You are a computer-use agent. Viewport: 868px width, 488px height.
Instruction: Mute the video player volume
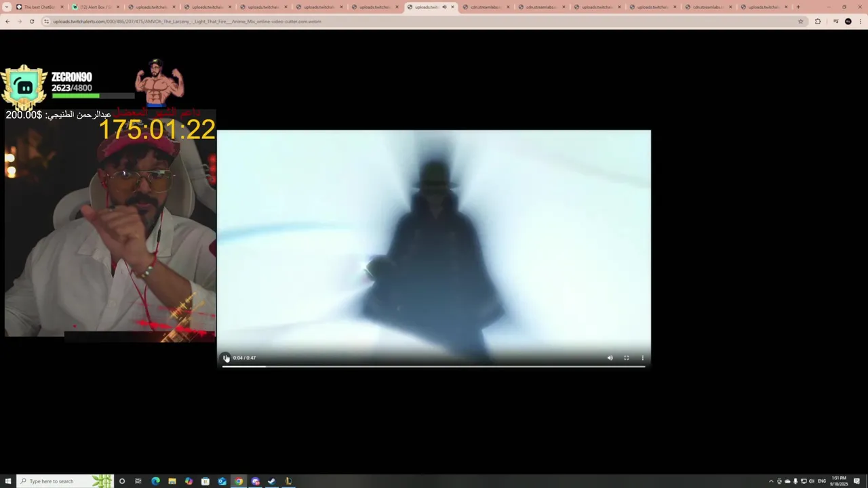click(610, 358)
